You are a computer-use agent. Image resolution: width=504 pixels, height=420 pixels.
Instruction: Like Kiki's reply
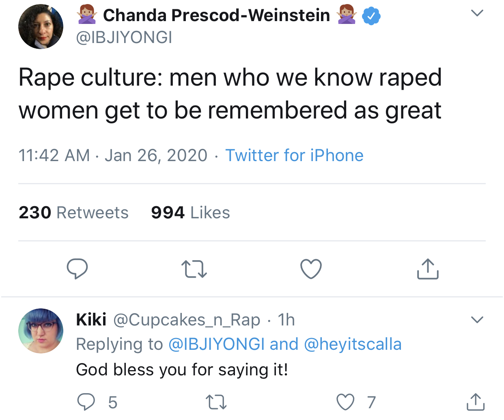click(x=345, y=402)
